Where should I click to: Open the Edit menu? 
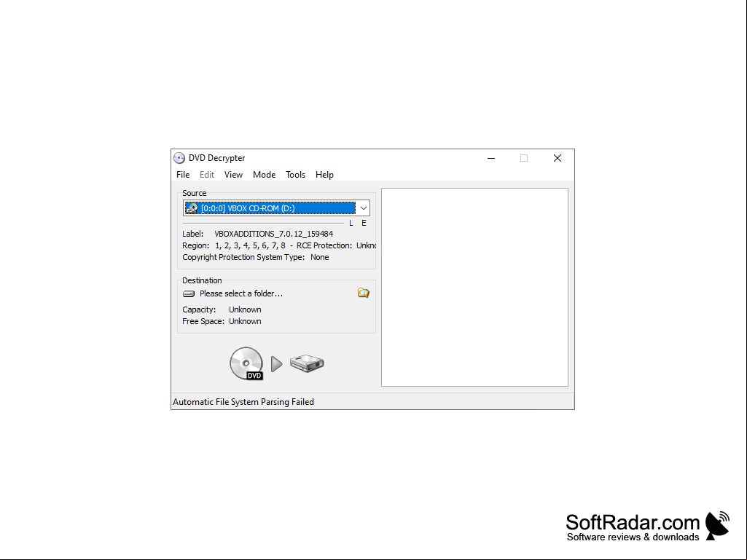[x=207, y=175]
